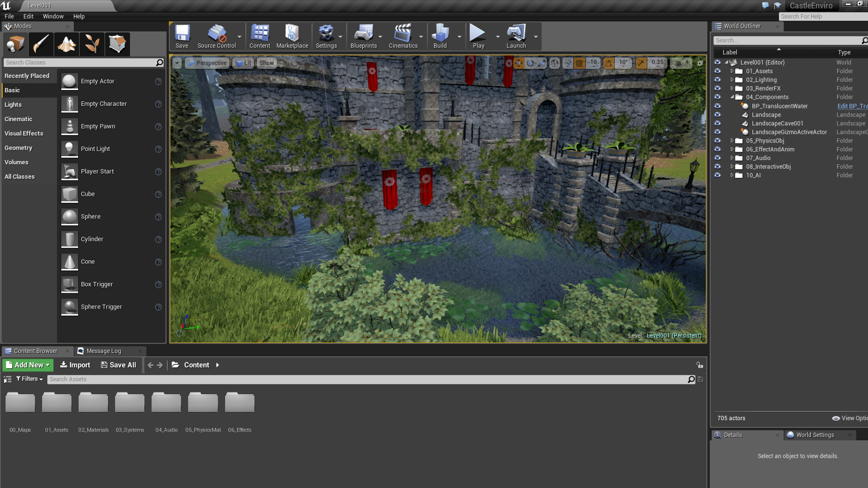The image size is (868, 488).
Task: Open the Help menu
Action: click(79, 16)
